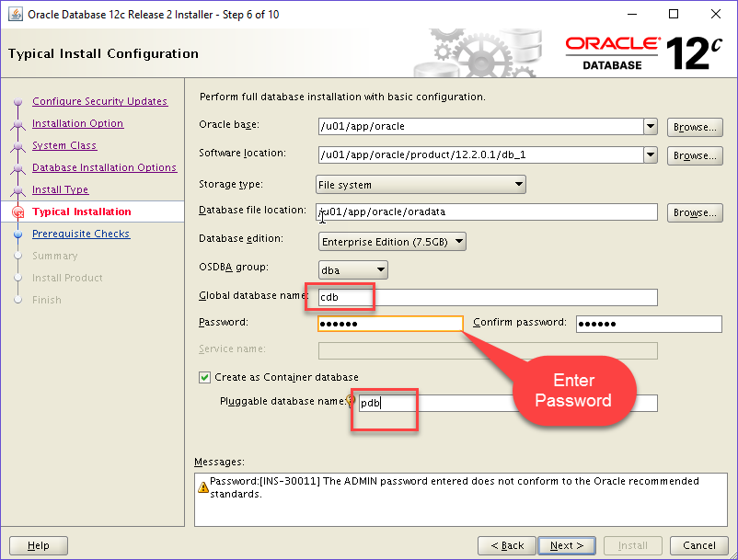The image size is (738, 560).
Task: Jump to Database Installation Options step
Action: coord(104,167)
